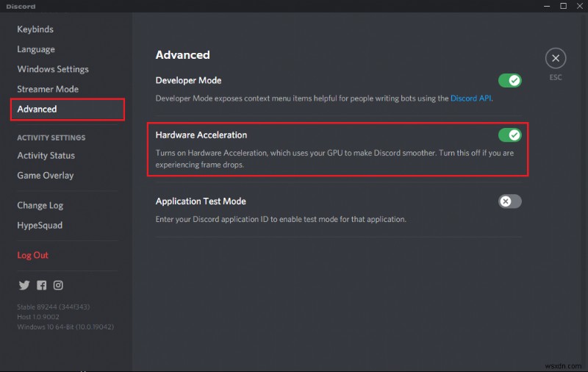Enable Application Test Mode toggle

pos(509,201)
